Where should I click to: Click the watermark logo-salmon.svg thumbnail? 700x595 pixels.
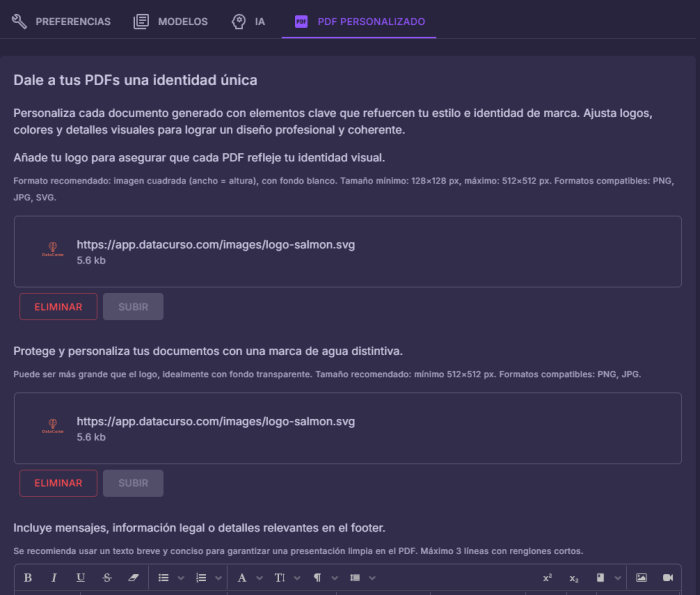coord(52,426)
